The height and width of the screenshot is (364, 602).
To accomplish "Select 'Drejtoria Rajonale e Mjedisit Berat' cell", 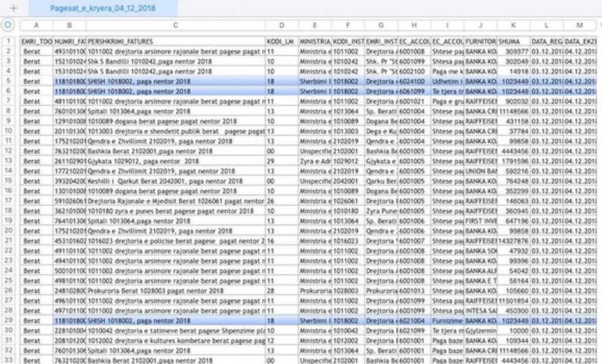I will [x=175, y=201].
